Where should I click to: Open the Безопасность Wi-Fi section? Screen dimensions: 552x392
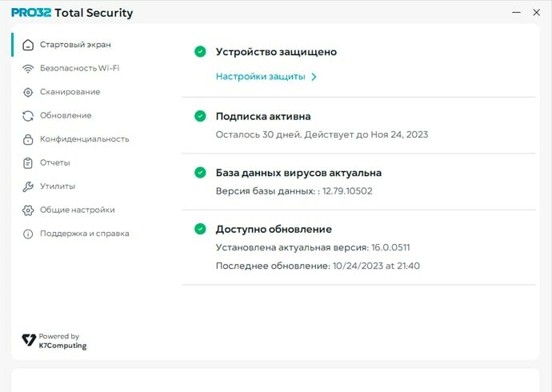[x=79, y=69]
